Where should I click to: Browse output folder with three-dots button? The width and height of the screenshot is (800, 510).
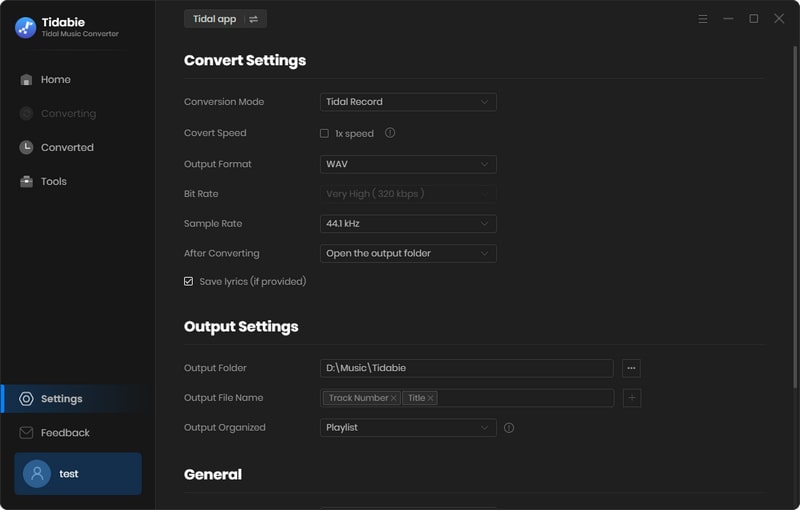pos(631,368)
